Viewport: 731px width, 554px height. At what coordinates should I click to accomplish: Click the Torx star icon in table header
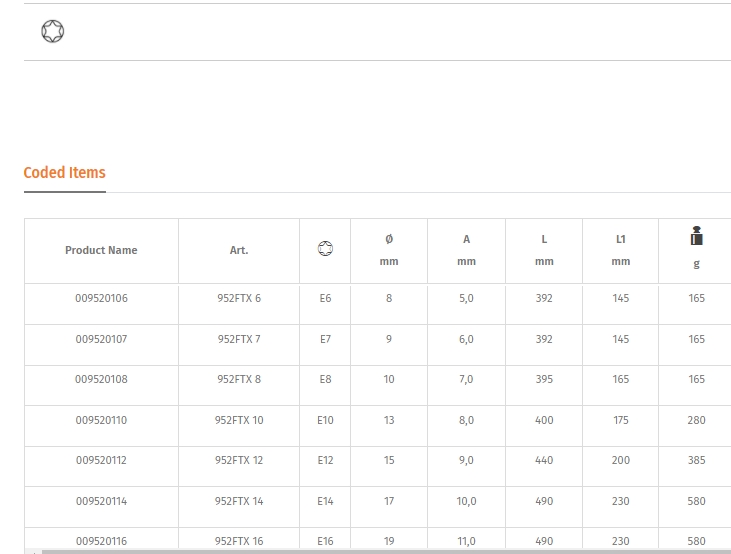(x=325, y=249)
